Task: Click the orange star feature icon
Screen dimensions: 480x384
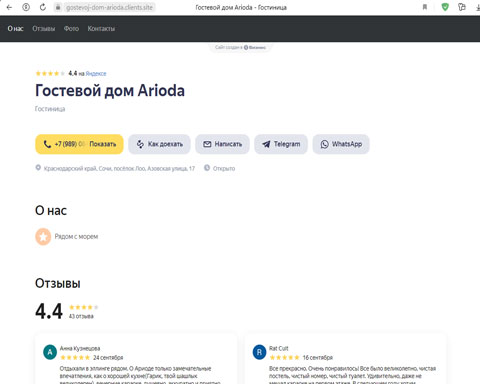Action: click(x=43, y=237)
